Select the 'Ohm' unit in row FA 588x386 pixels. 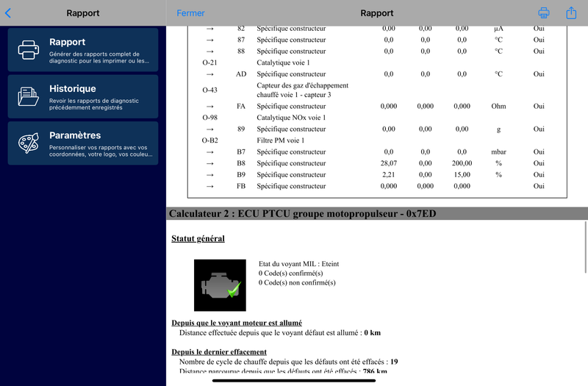[x=498, y=106]
